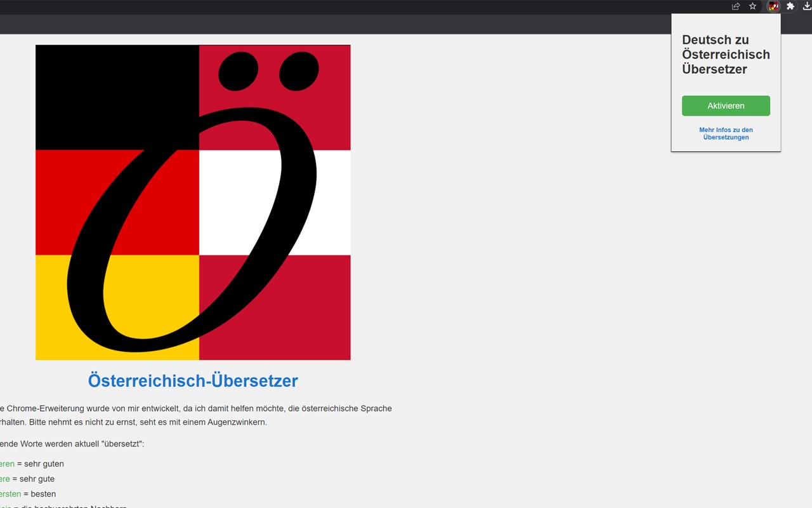Screen dimensions: 812x508
Task: Click the Österreichisch-Übersetzer blue heading
Action: point(193,381)
